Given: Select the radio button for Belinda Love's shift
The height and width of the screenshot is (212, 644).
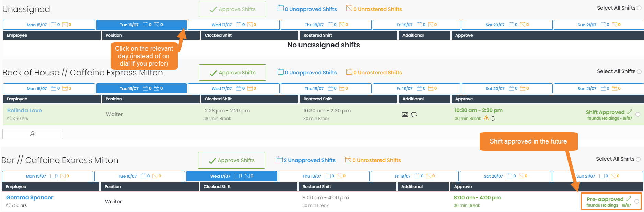Looking at the screenshot, I should click(638, 114).
